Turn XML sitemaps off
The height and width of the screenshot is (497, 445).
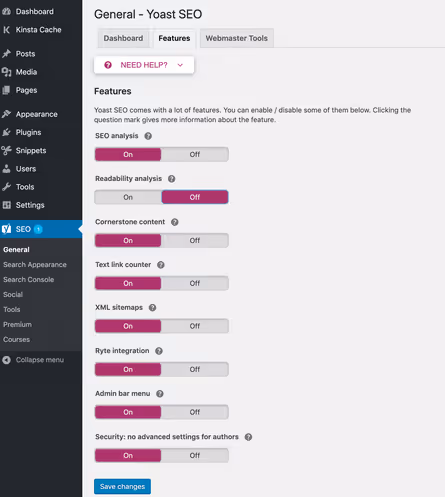(x=195, y=326)
